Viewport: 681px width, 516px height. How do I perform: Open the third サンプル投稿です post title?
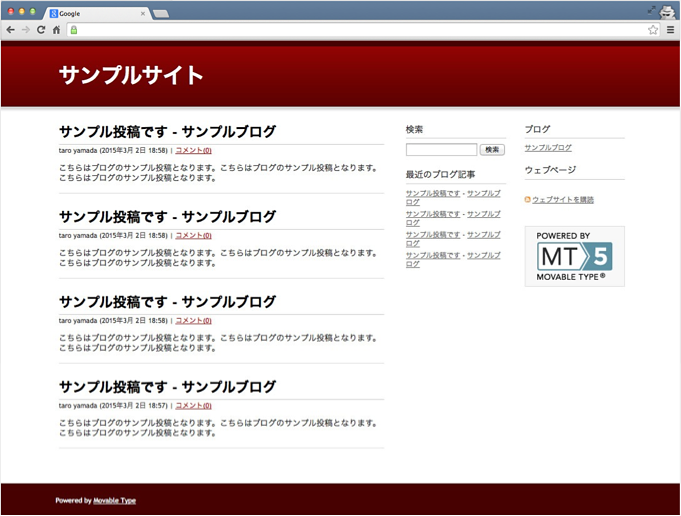[167, 302]
